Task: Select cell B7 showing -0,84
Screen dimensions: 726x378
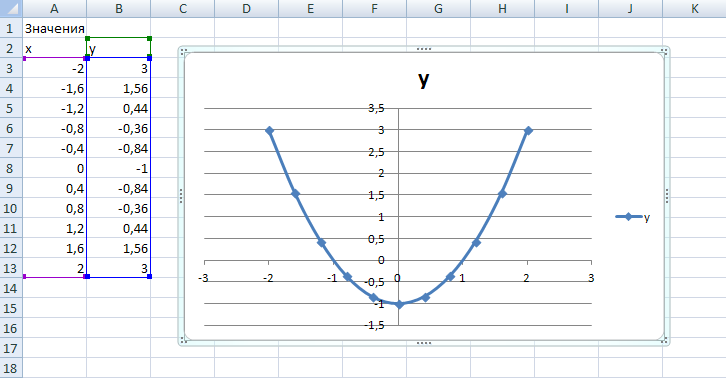Action: click(x=119, y=148)
